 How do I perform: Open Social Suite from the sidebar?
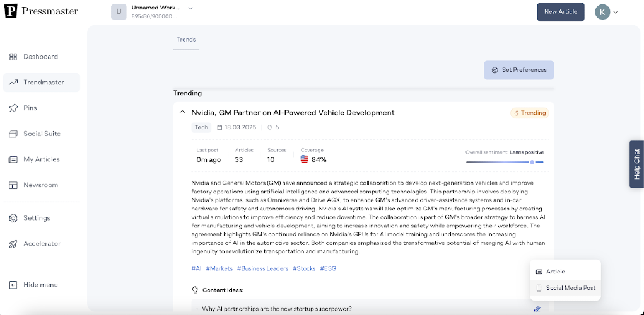42,134
